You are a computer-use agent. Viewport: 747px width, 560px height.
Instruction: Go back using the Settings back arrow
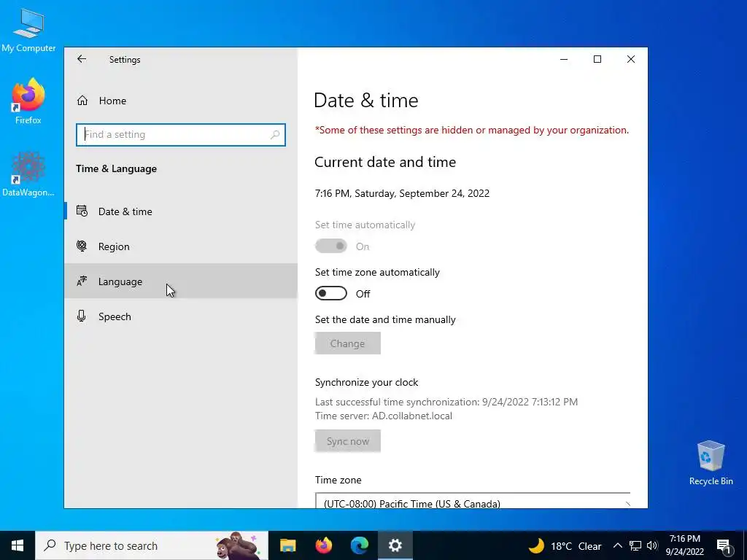point(82,59)
